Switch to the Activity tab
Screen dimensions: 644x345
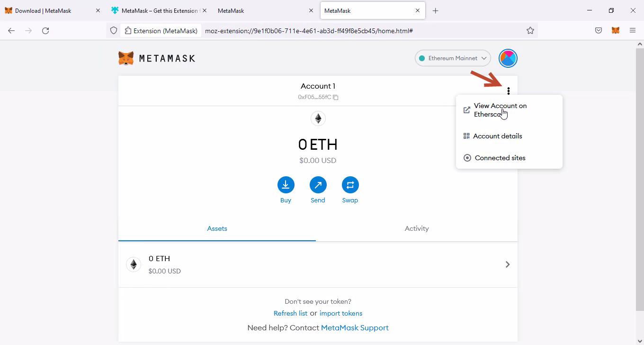click(x=416, y=228)
